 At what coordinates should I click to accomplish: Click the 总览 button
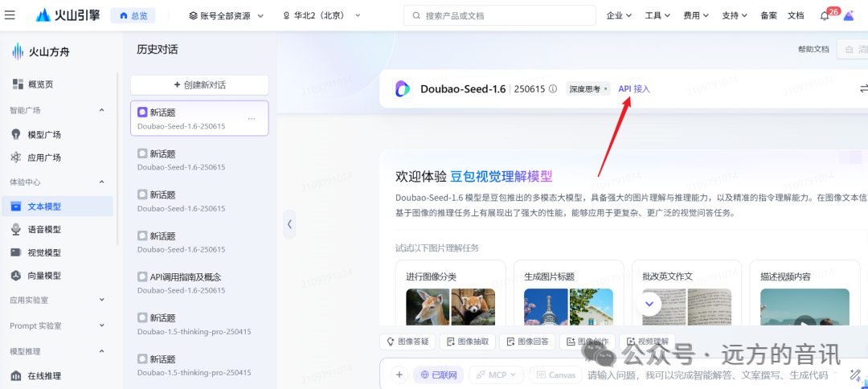pos(133,15)
